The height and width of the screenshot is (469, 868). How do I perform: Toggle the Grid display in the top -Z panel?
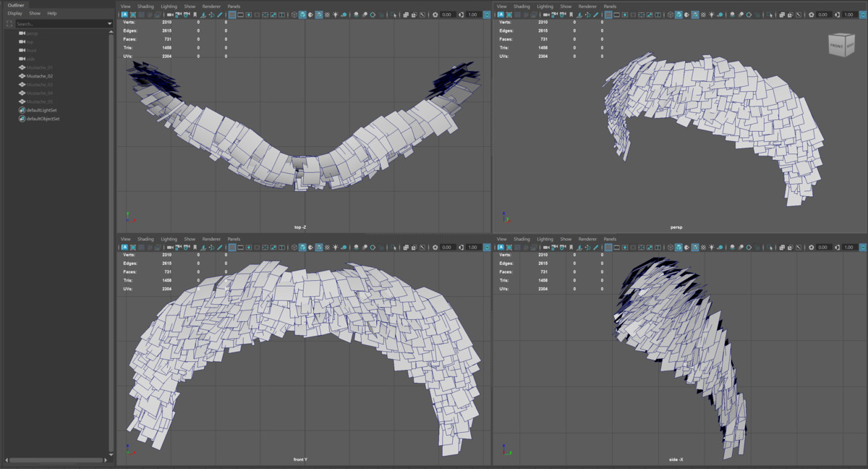(x=232, y=14)
